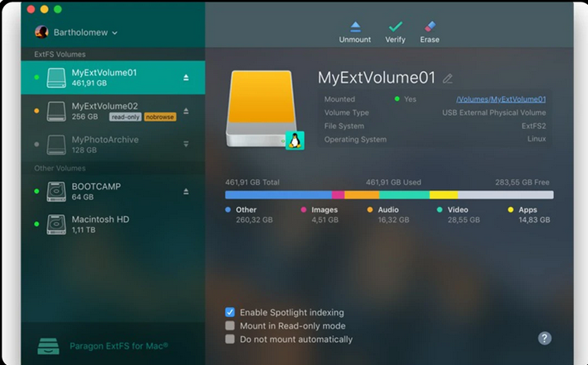Click the nobrowse badge on MyExtVolume02
The image size is (588, 365).
click(x=160, y=117)
